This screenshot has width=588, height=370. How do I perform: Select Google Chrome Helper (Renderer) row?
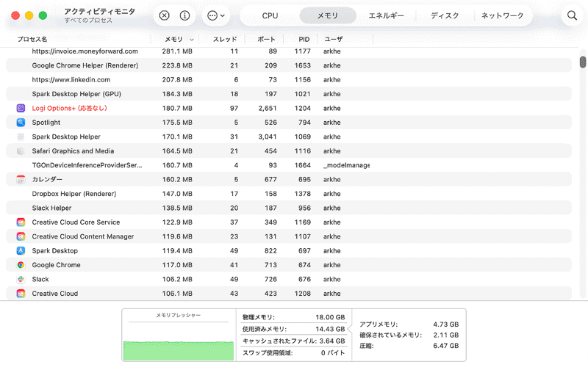tap(289, 65)
